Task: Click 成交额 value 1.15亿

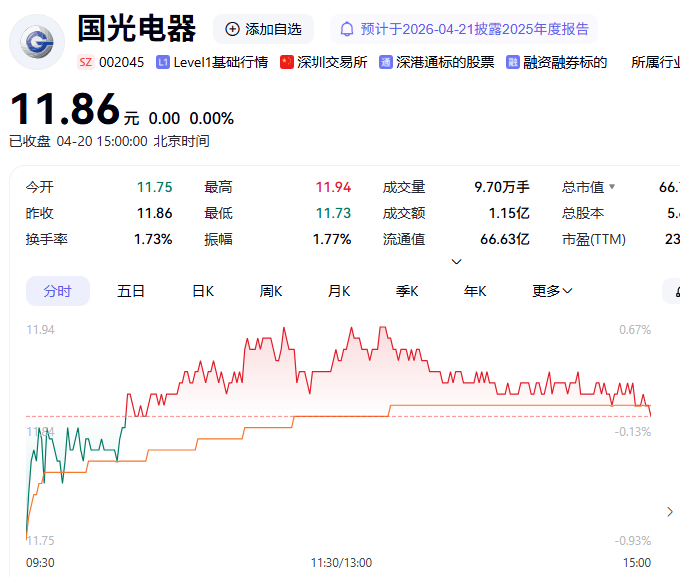Action: pyautogui.click(x=509, y=213)
